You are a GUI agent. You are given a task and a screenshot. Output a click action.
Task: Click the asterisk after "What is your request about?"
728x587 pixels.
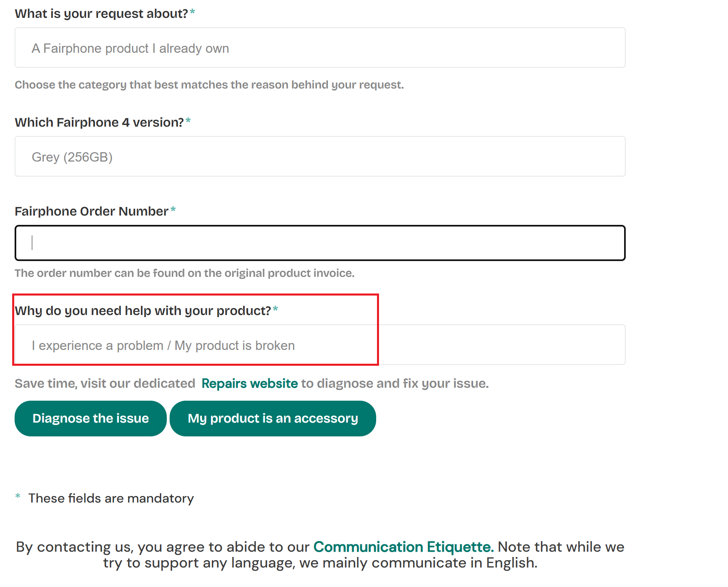pos(192,12)
